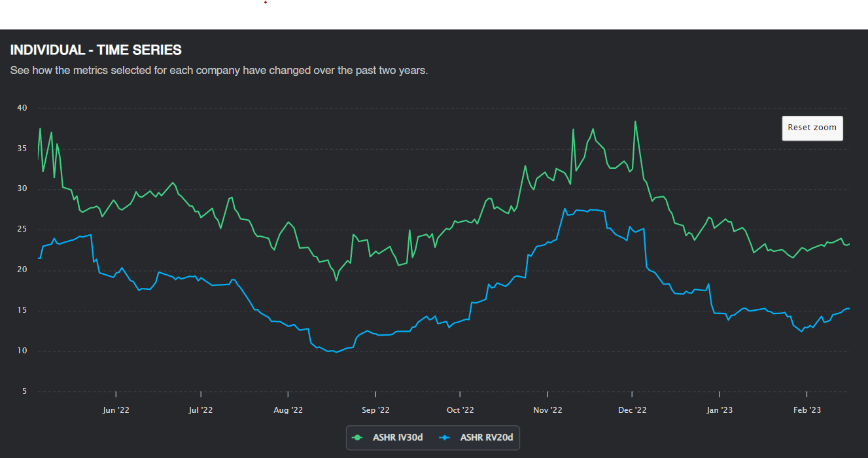Click the Jan '23 axis label
This screenshot has height=458, width=868.
pos(720,410)
